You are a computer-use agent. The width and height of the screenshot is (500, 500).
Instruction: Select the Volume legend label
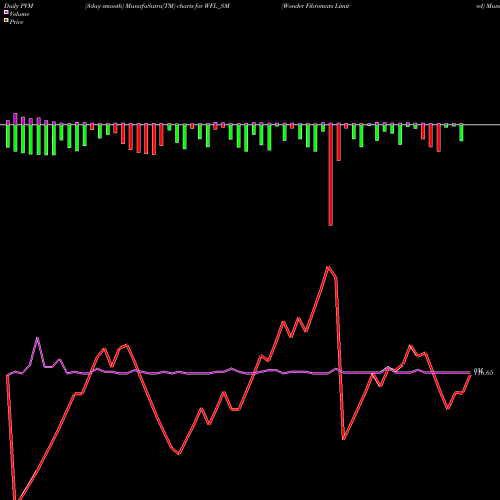point(19,14)
